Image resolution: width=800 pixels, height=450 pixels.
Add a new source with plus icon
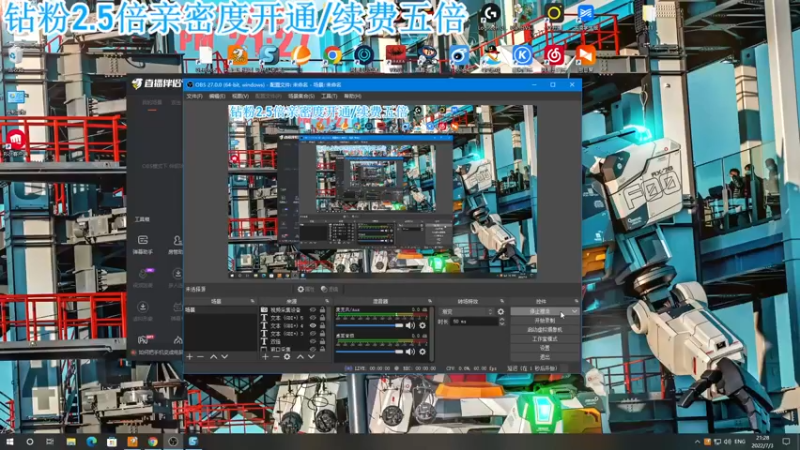pyautogui.click(x=265, y=357)
